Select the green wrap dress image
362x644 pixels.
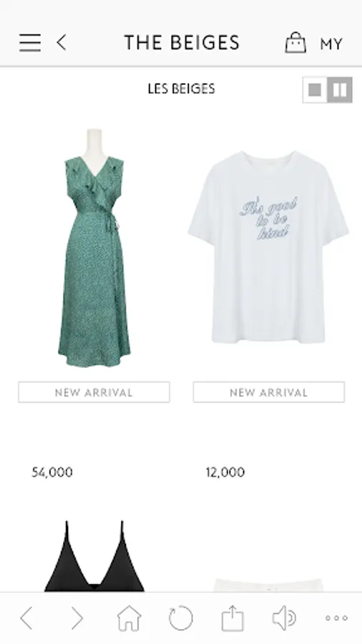point(94,248)
